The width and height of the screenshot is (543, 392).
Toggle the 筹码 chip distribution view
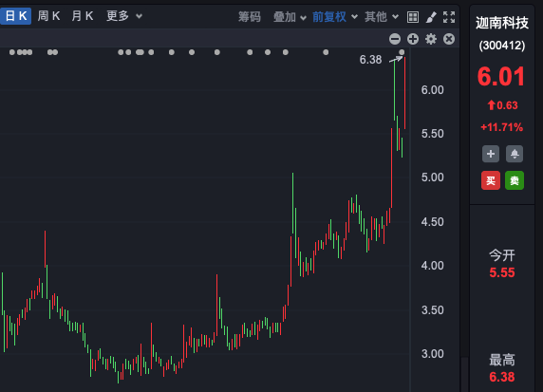click(x=250, y=17)
